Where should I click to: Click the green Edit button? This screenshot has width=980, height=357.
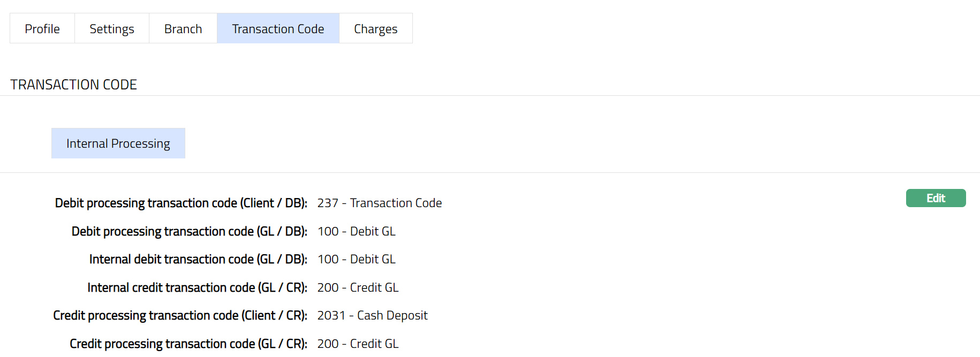coord(935,198)
